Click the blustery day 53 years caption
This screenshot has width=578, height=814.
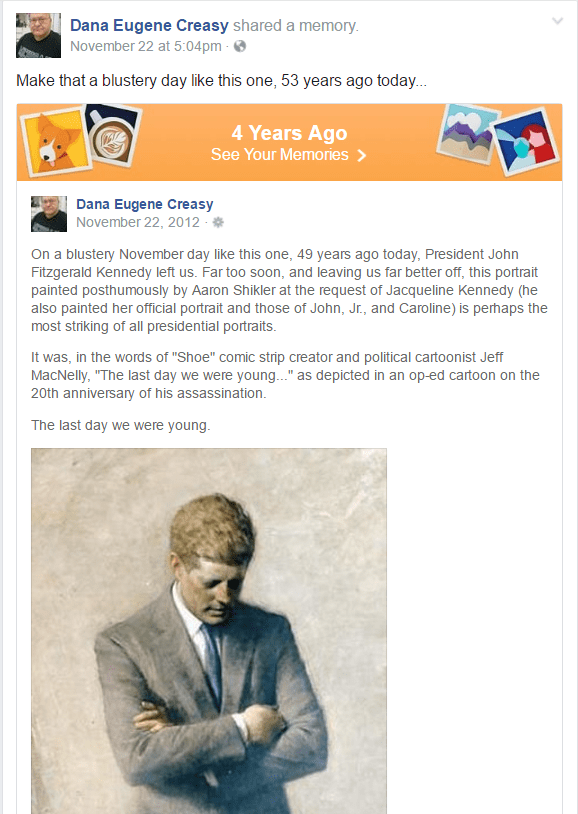point(221,80)
